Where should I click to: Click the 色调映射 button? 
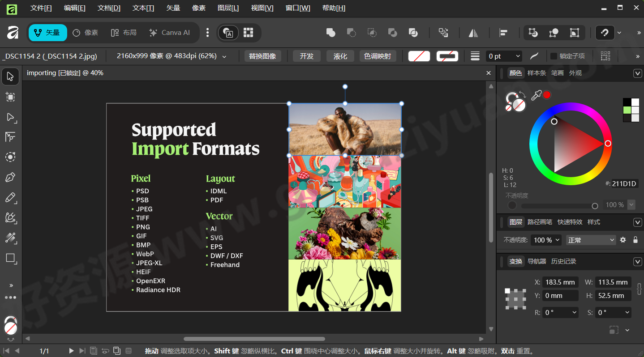[x=377, y=56]
